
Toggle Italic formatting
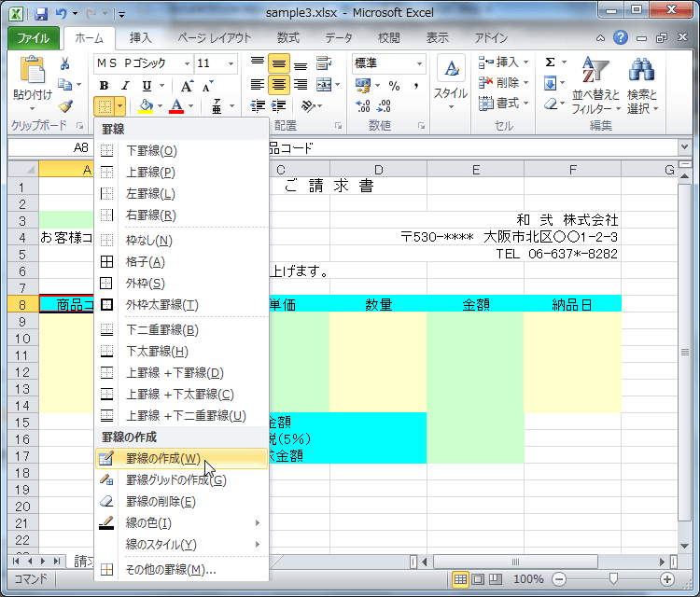(125, 85)
